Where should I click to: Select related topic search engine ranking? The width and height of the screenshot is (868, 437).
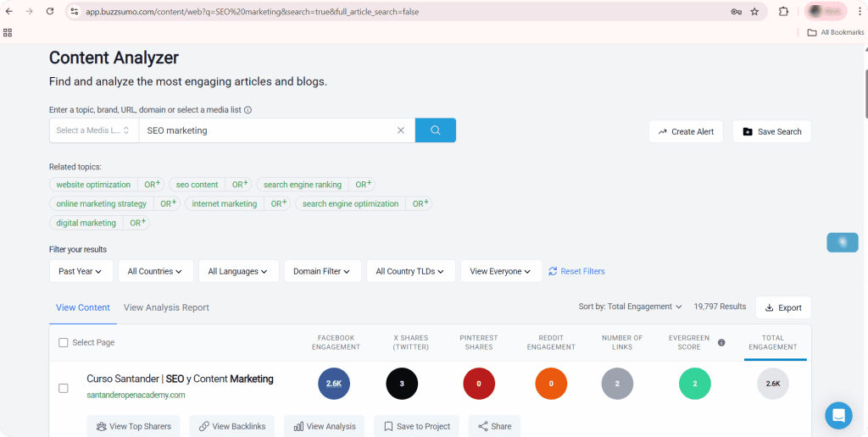pos(303,185)
